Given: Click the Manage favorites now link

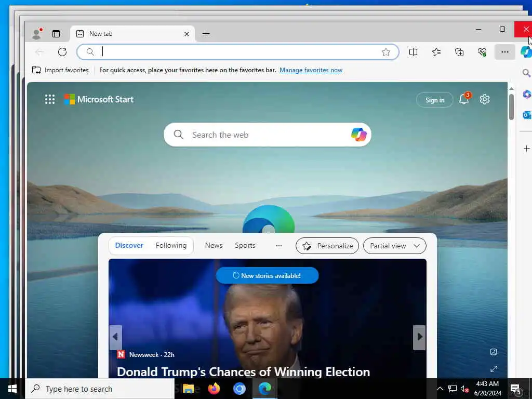Looking at the screenshot, I should [311, 70].
